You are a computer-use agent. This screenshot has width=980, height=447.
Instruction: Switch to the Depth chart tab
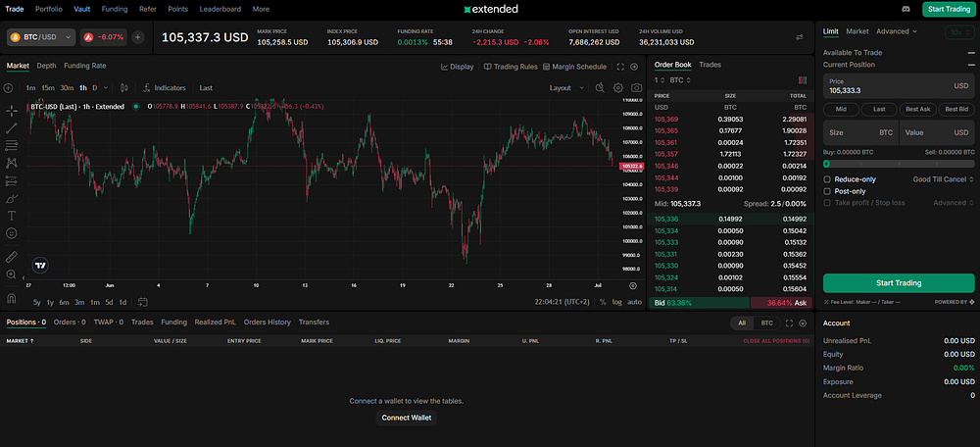pos(46,66)
